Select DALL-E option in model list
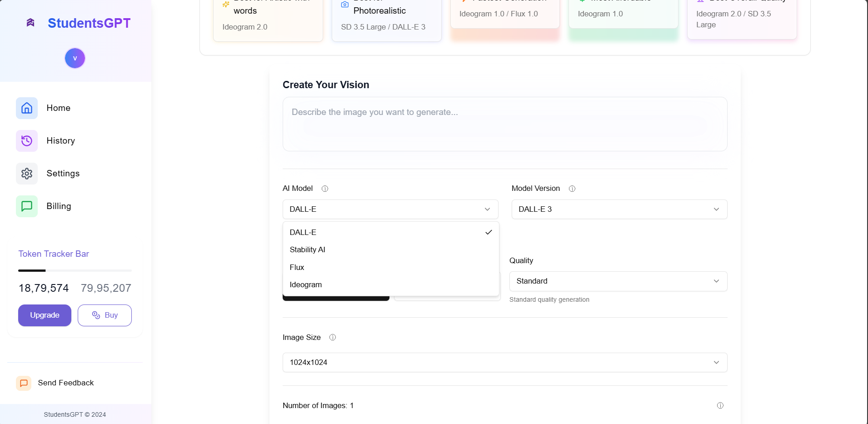868x424 pixels. pos(391,232)
